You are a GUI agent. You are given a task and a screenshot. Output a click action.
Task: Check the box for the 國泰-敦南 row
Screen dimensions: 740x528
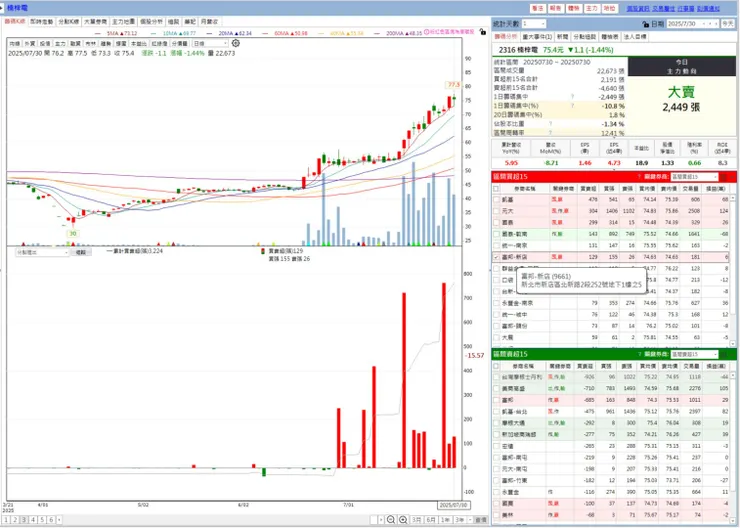pyautogui.click(x=496, y=234)
